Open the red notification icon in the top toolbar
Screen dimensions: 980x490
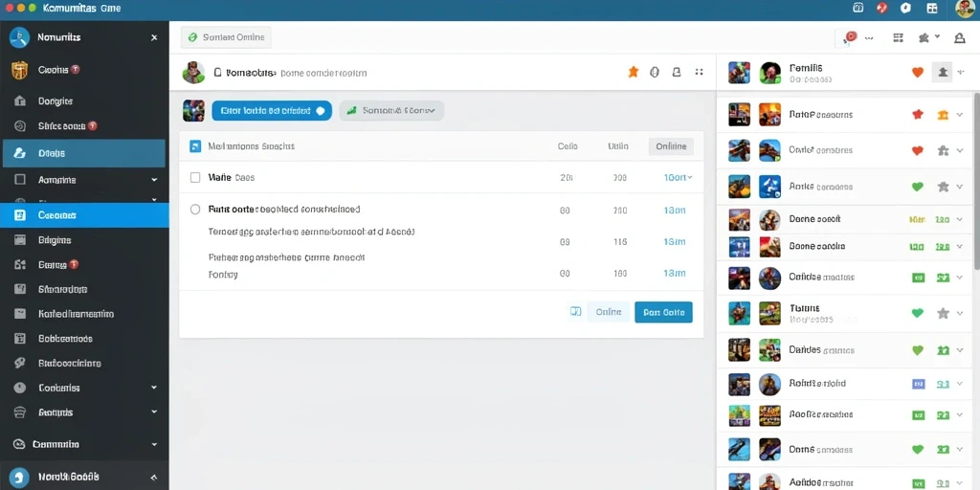point(850,37)
